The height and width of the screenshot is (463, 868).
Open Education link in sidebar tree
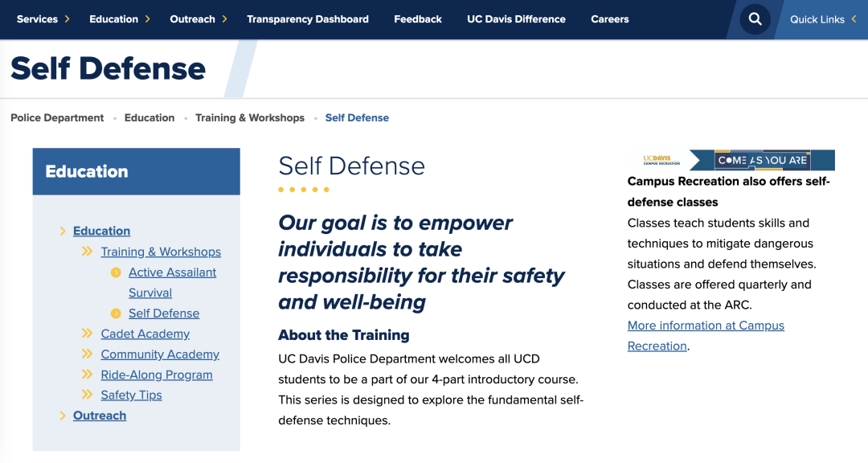(x=102, y=231)
